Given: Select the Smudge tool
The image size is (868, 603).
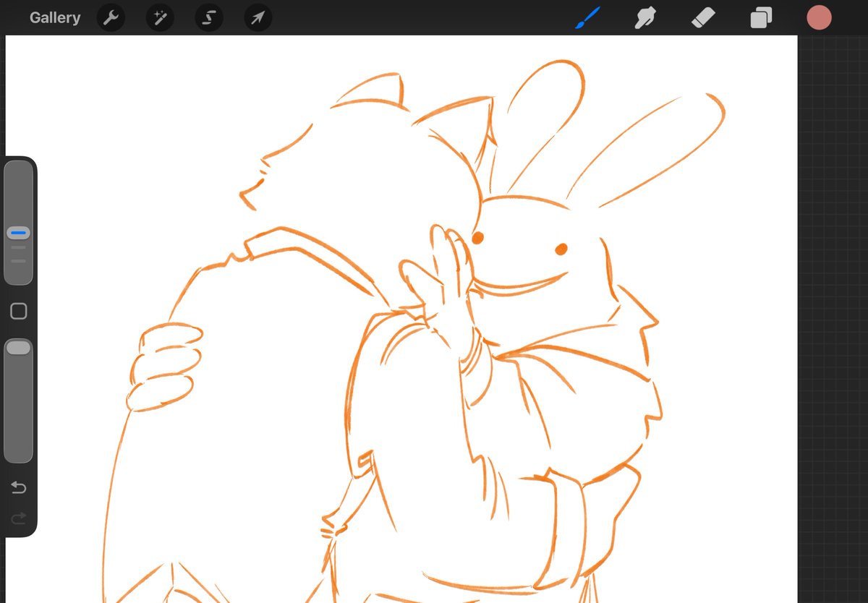Looking at the screenshot, I should [x=644, y=17].
